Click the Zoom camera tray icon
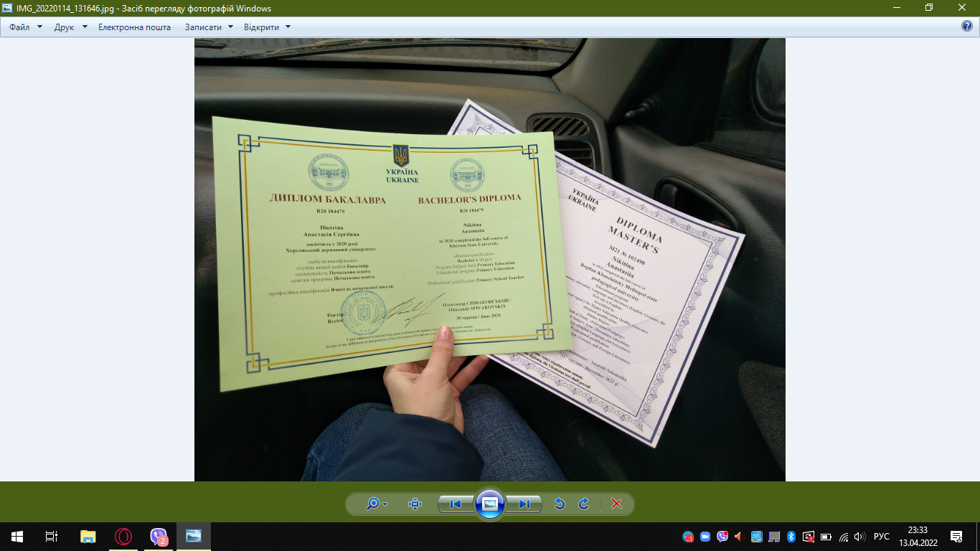 click(705, 537)
